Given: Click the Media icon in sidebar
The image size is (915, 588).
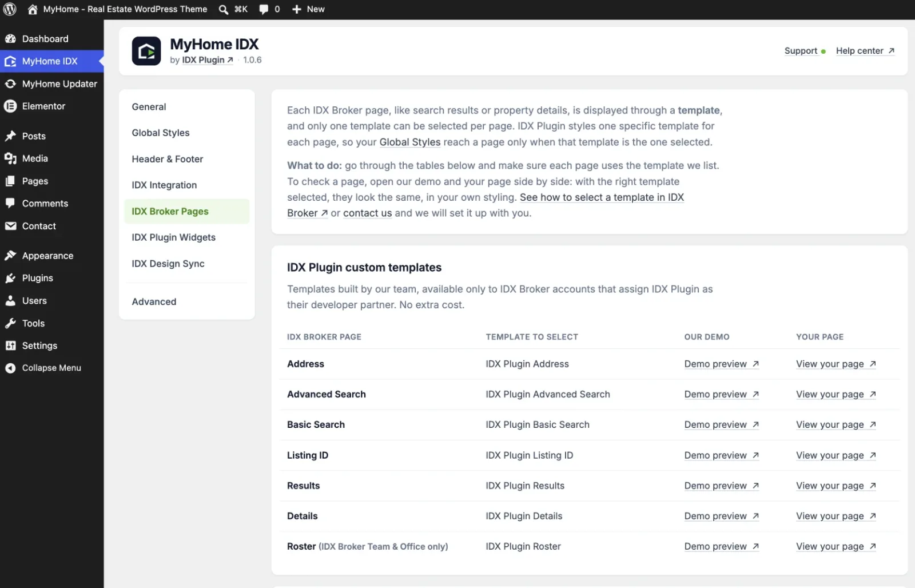Looking at the screenshot, I should point(10,158).
